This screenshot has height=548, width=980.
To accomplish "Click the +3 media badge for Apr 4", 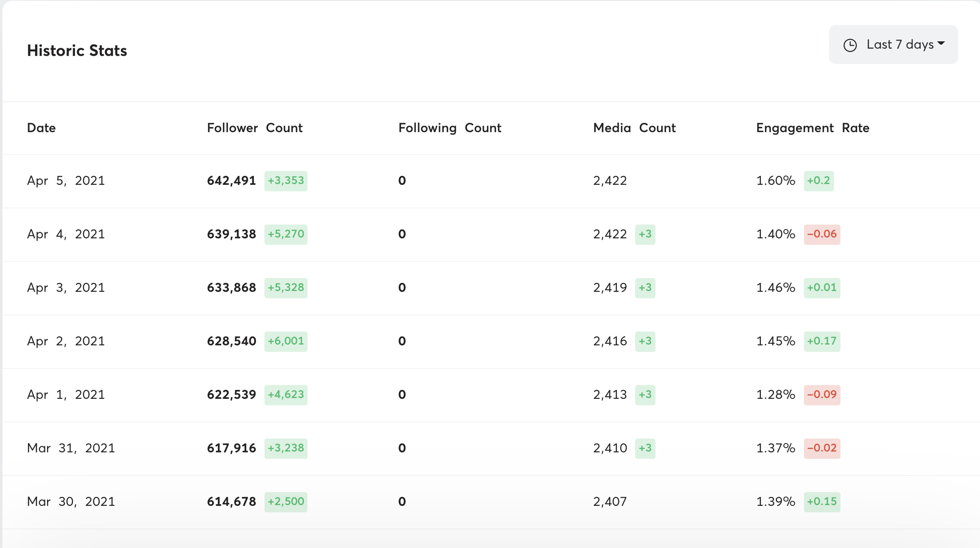I will click(x=645, y=234).
